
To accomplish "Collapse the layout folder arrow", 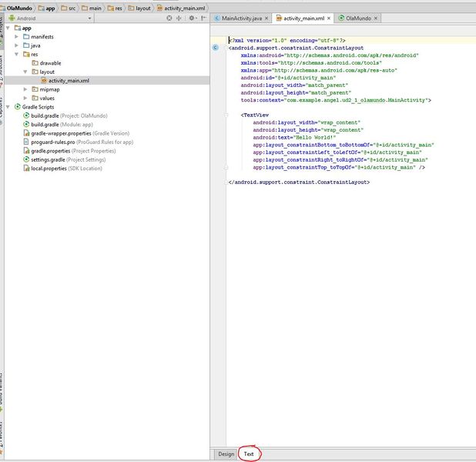I will pos(25,72).
